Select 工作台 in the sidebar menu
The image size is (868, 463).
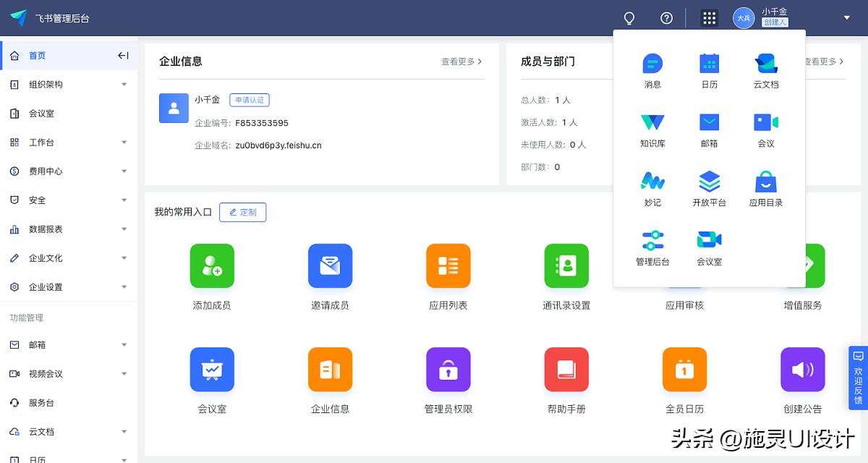(69, 142)
